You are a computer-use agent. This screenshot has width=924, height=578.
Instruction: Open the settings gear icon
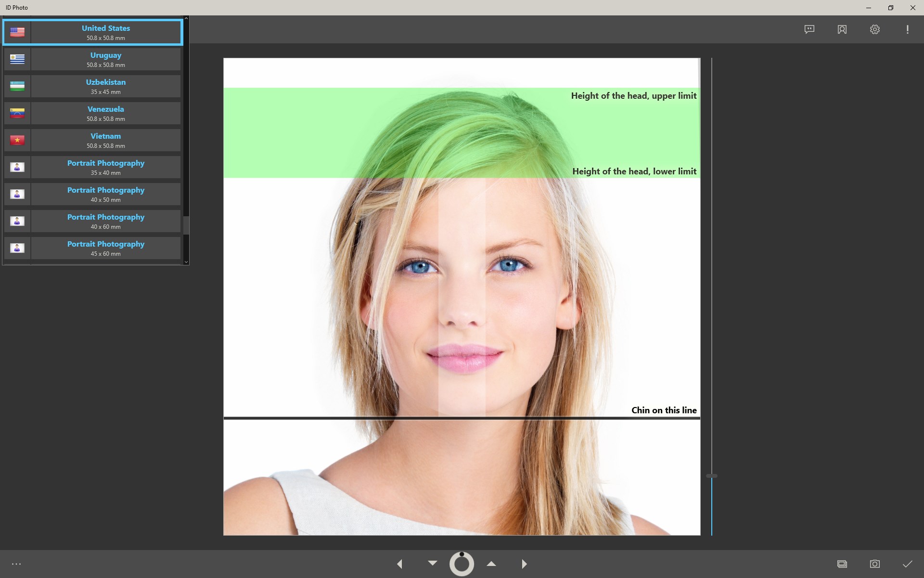point(874,29)
